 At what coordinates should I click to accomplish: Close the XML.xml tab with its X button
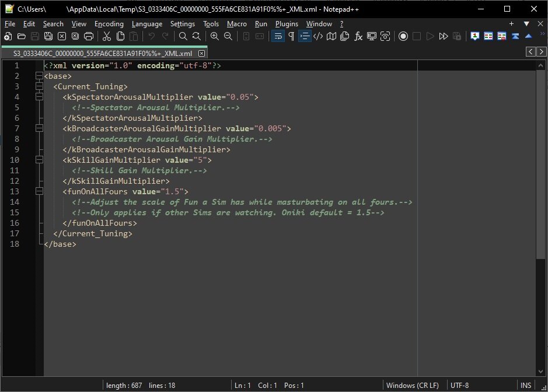[x=202, y=54]
